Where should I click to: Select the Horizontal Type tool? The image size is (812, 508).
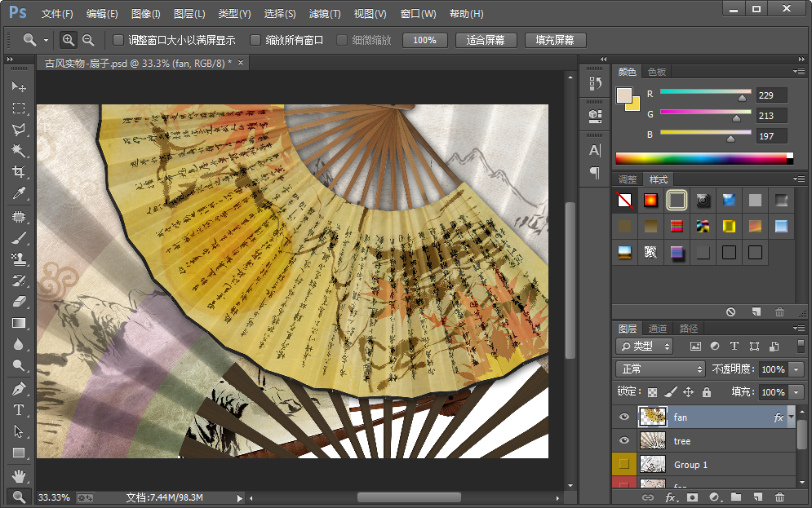pyautogui.click(x=19, y=410)
